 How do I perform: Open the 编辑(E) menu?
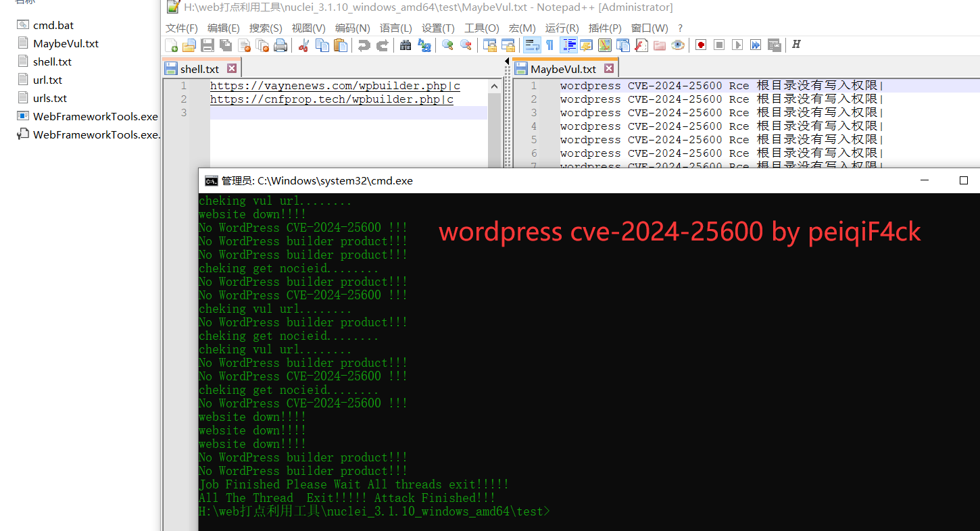point(224,28)
